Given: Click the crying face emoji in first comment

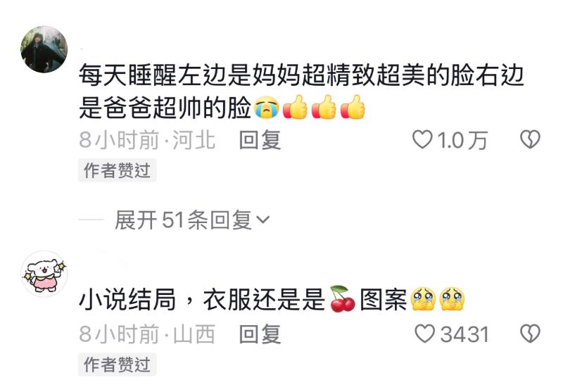Looking at the screenshot, I should tap(267, 108).
